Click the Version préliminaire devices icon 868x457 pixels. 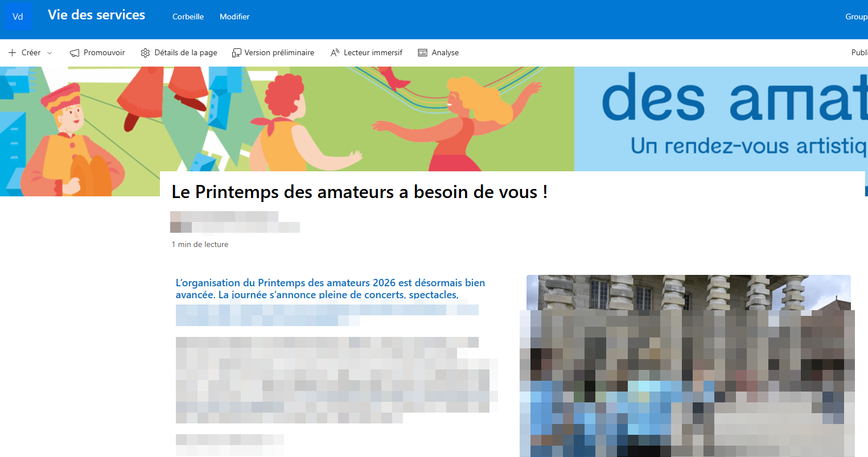tap(237, 53)
